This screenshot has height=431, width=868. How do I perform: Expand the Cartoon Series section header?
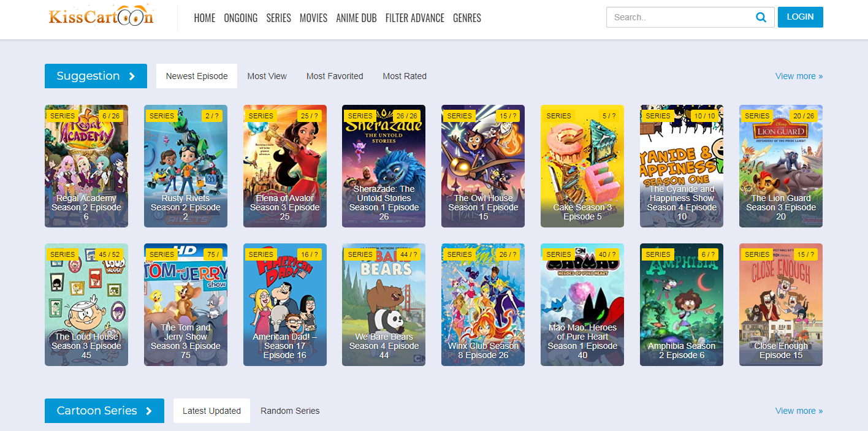(104, 411)
